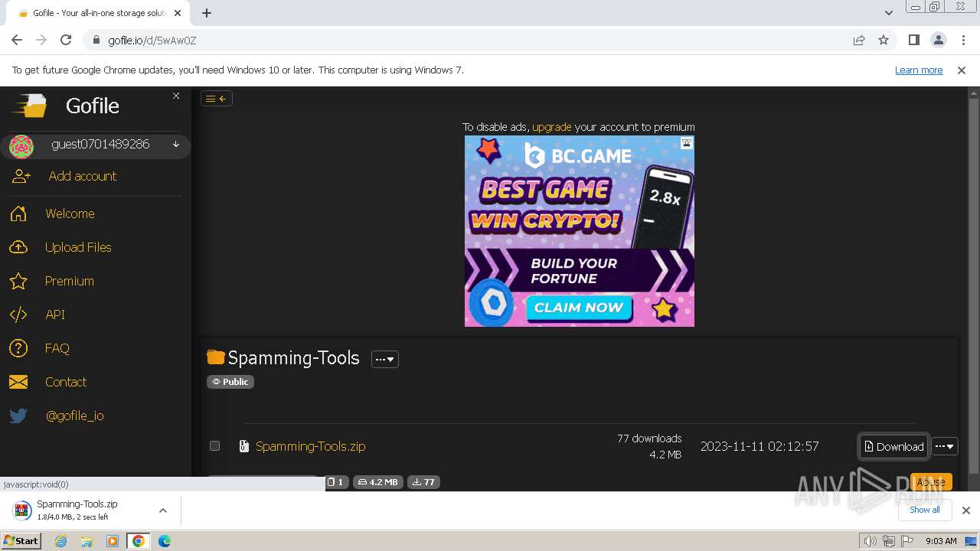Open the Windows Start menu
The image size is (980, 551).
pos(21,540)
